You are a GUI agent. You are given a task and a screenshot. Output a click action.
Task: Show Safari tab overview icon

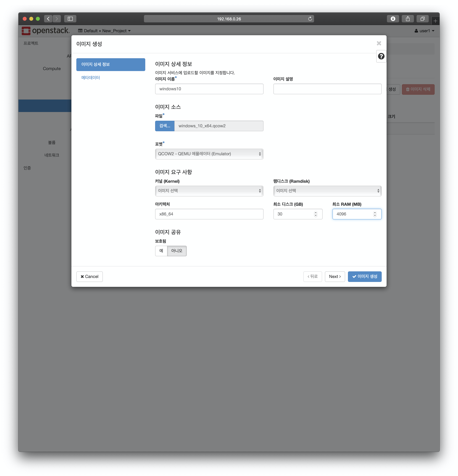(422, 19)
